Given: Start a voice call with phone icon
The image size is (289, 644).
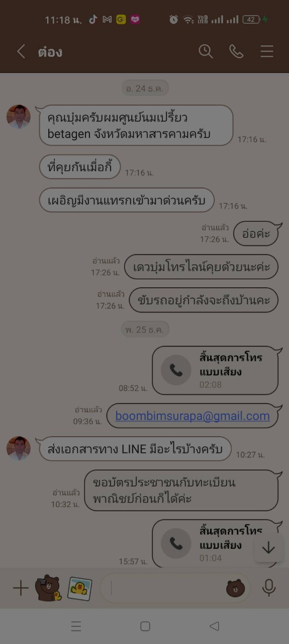Looking at the screenshot, I should pyautogui.click(x=236, y=51).
